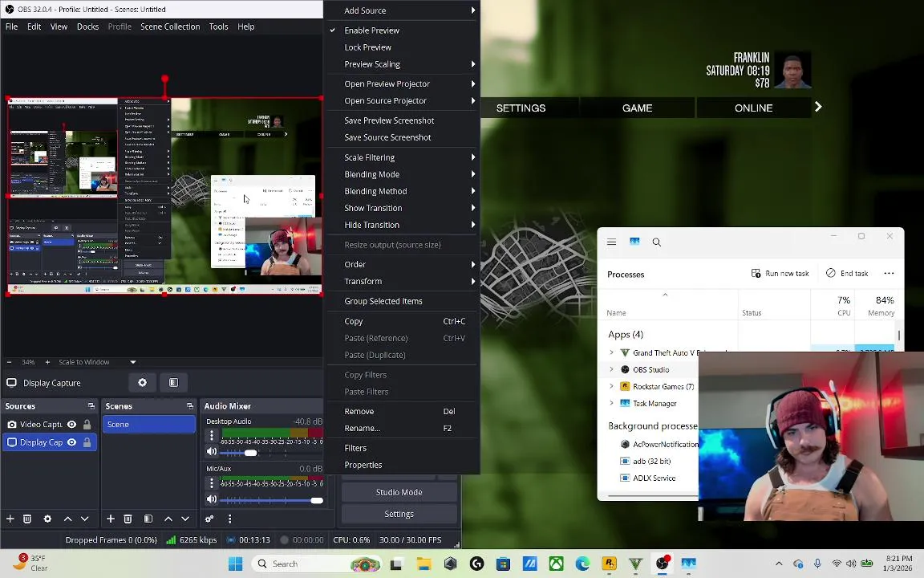Open Task Manager hamburger navigation menu
This screenshot has height=578, width=924.
612,242
